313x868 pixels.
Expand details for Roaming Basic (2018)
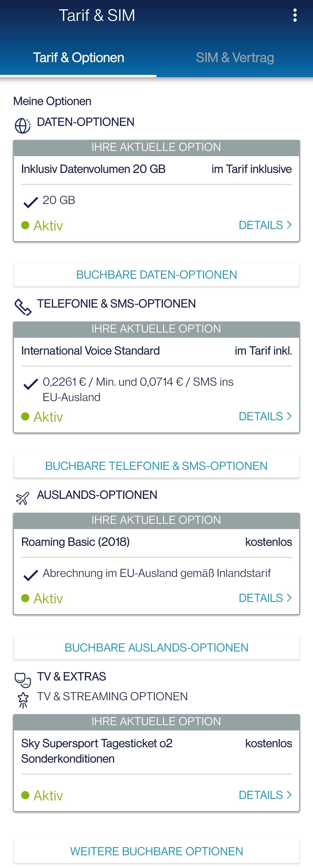265,598
